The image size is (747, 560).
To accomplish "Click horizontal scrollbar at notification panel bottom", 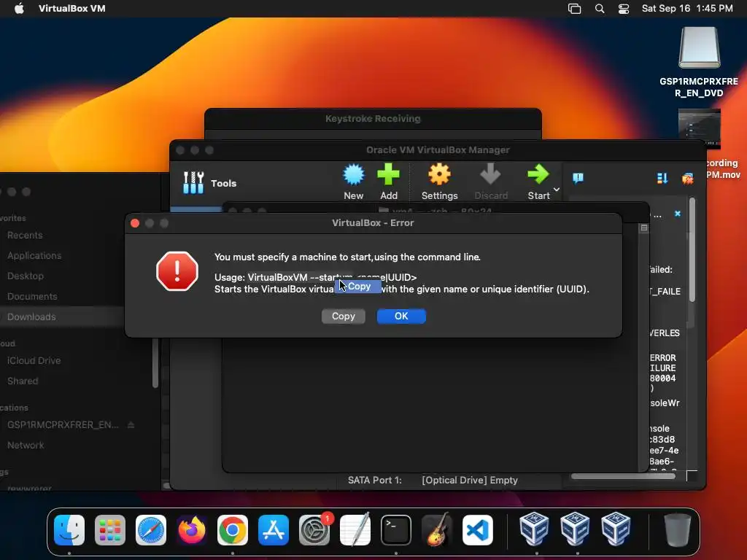I will [623, 475].
